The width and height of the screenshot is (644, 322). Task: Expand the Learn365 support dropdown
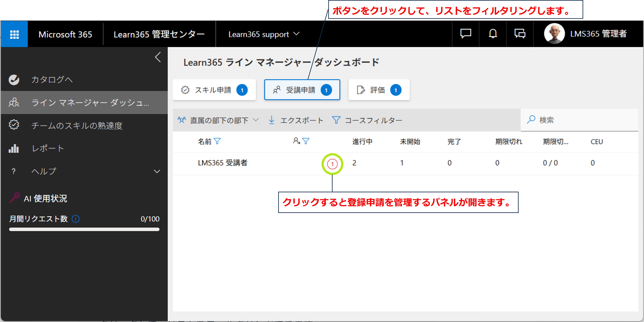pyautogui.click(x=264, y=34)
